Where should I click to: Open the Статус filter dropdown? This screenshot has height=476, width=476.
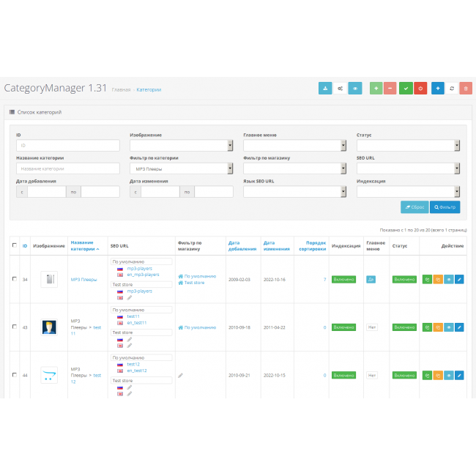click(408, 146)
